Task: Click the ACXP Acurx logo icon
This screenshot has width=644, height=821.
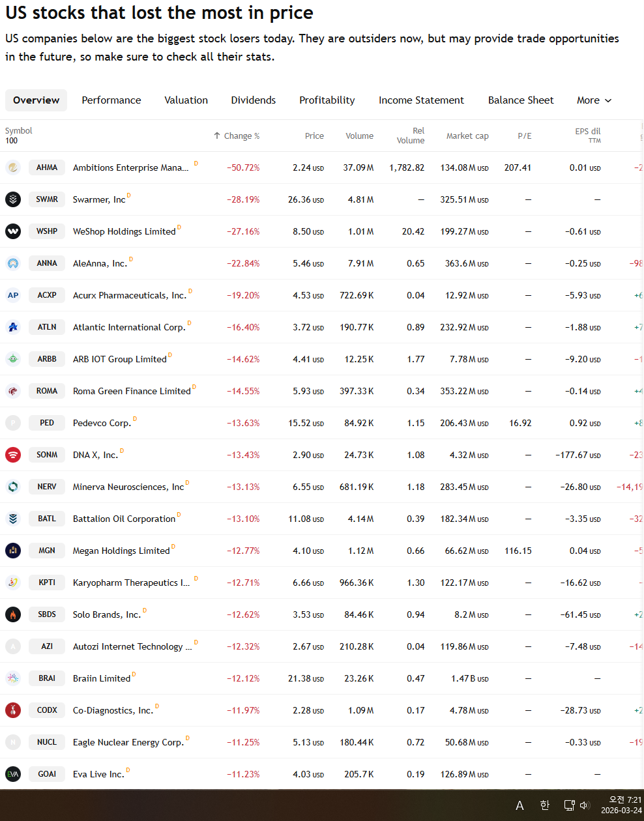Action: pos(13,295)
